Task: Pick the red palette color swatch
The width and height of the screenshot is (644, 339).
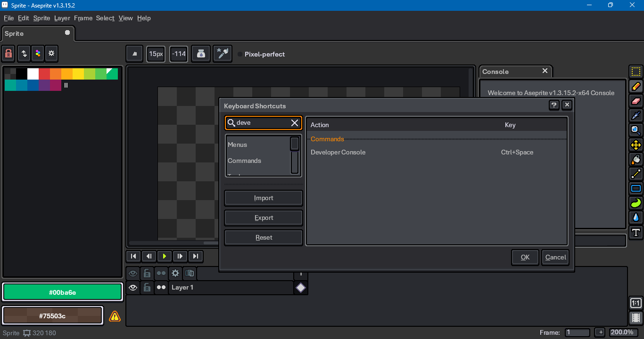Action: (x=44, y=74)
